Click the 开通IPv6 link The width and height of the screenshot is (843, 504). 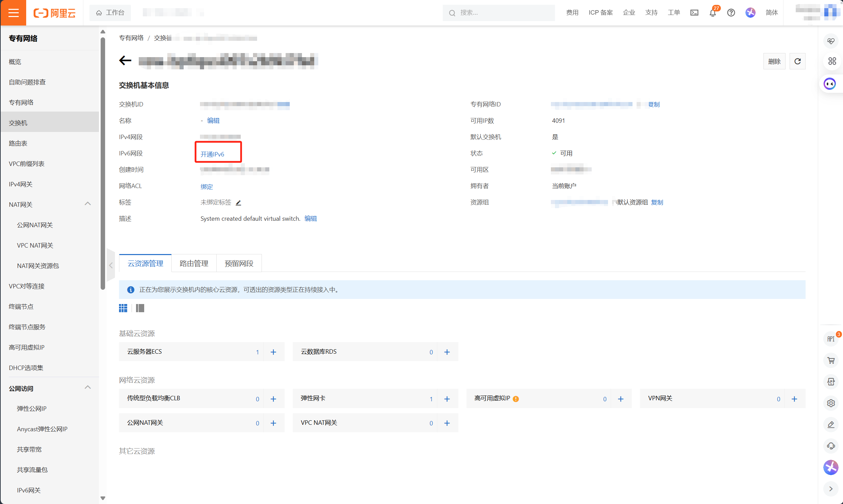pyautogui.click(x=212, y=154)
